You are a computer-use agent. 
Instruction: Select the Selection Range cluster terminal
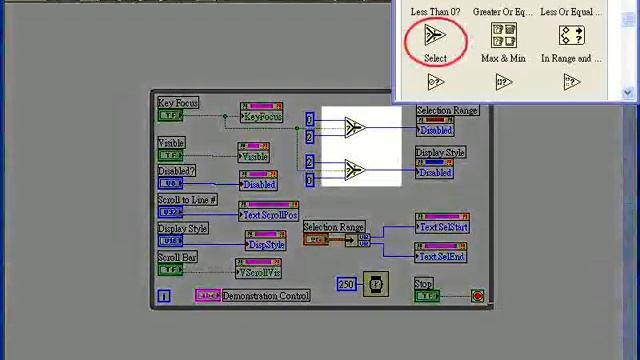pyautogui.click(x=316, y=240)
